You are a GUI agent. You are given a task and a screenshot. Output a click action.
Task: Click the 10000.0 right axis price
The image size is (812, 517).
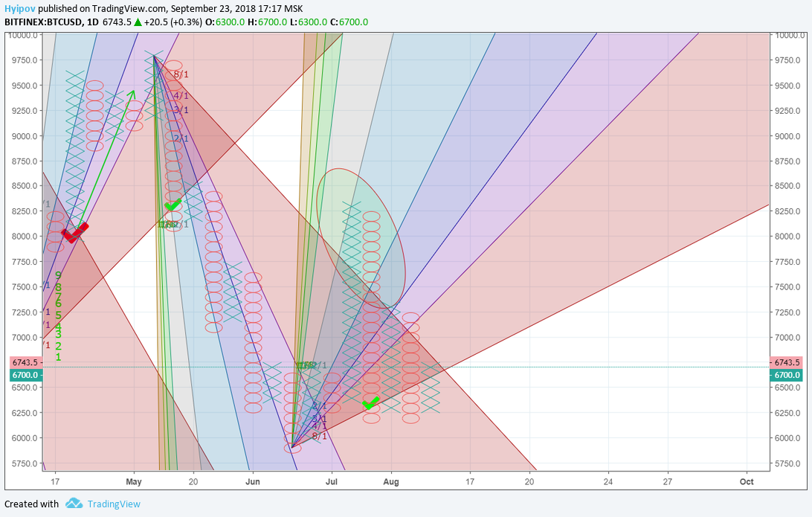pos(790,35)
